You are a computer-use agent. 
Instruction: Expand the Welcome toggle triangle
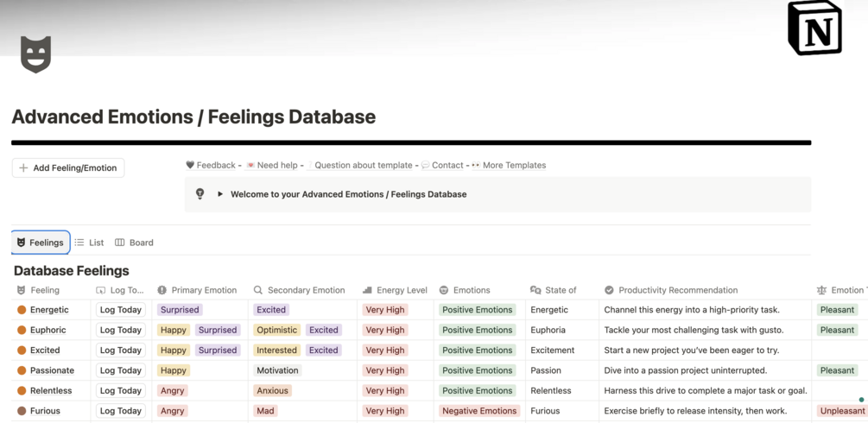pos(220,194)
